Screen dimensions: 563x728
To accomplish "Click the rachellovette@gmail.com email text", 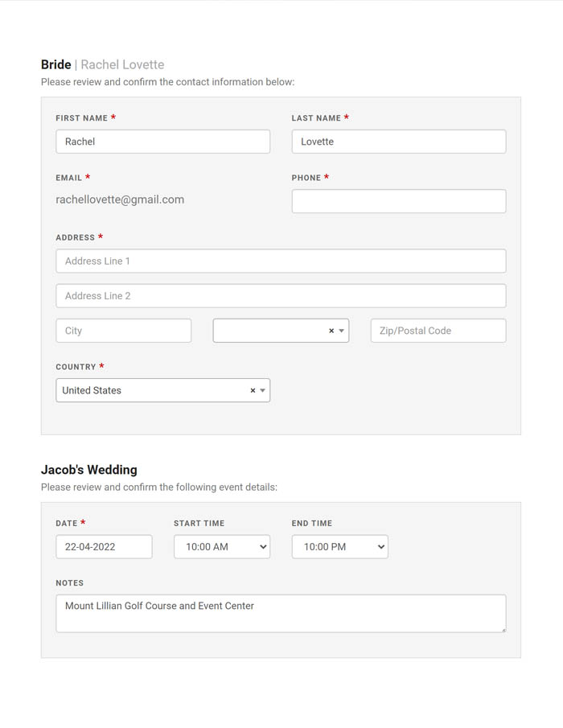I will click(120, 199).
